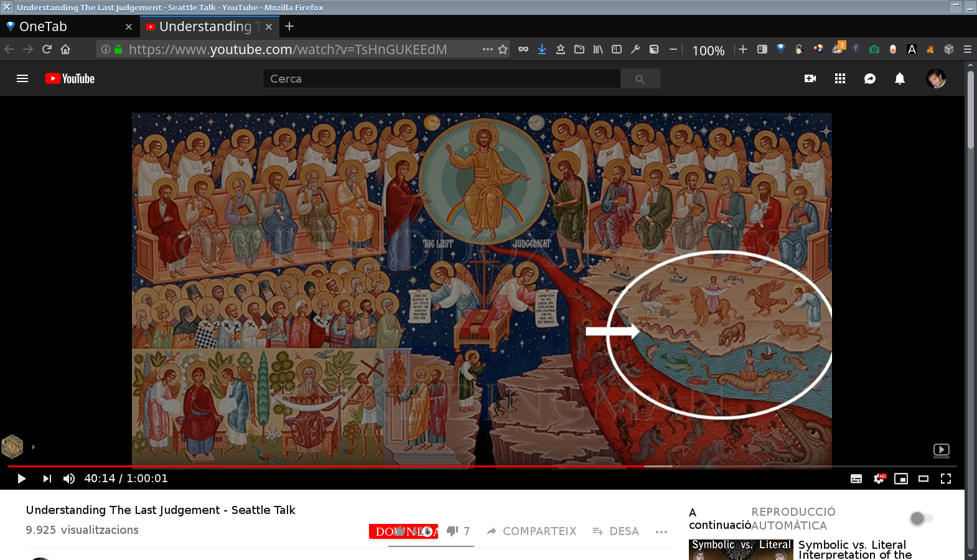Click the DESA save button
977x560 pixels.
pyautogui.click(x=615, y=531)
